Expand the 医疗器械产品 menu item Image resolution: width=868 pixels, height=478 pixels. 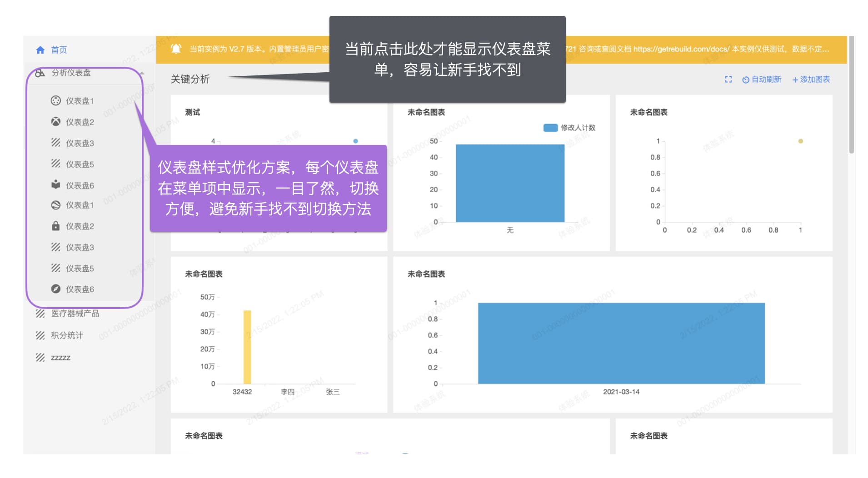tap(75, 313)
